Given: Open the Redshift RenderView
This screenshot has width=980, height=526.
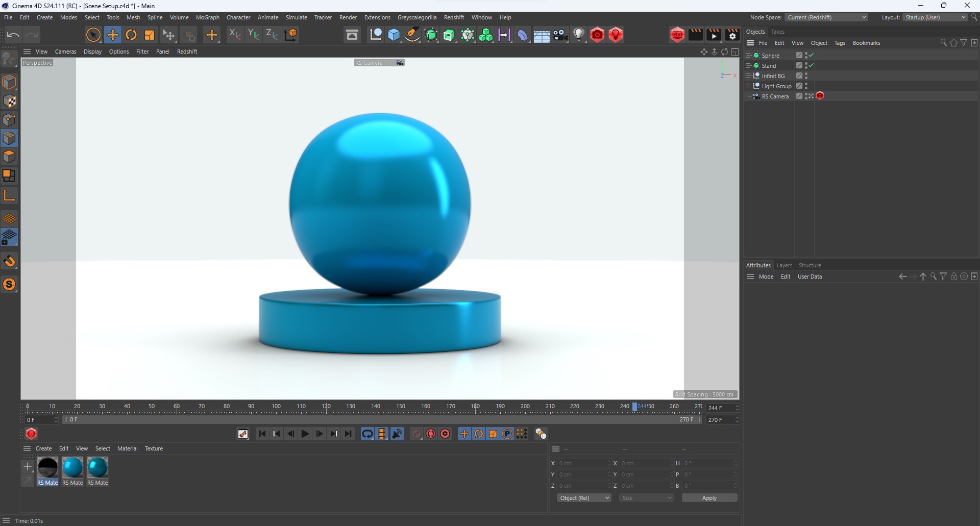Looking at the screenshot, I should [677, 35].
